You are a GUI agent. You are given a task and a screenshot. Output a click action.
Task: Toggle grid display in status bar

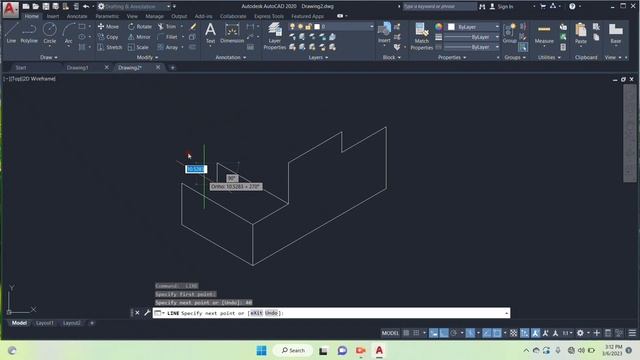coord(406,333)
